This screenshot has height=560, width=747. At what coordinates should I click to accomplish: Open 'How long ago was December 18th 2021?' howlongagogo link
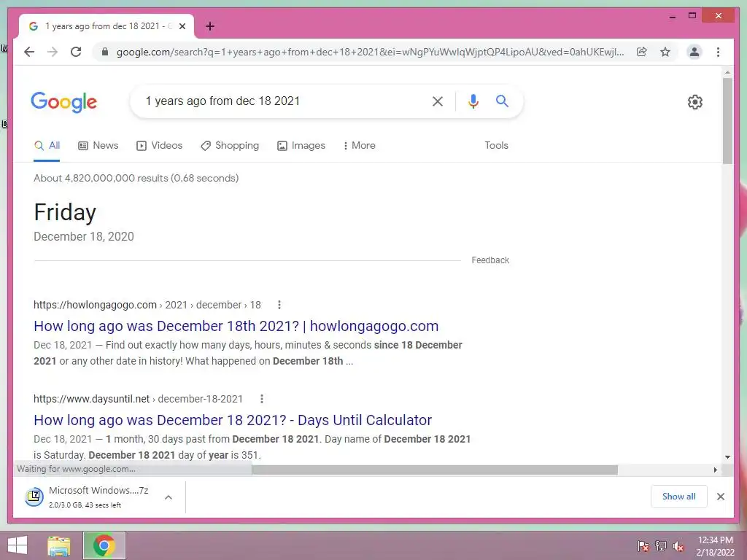pos(236,326)
